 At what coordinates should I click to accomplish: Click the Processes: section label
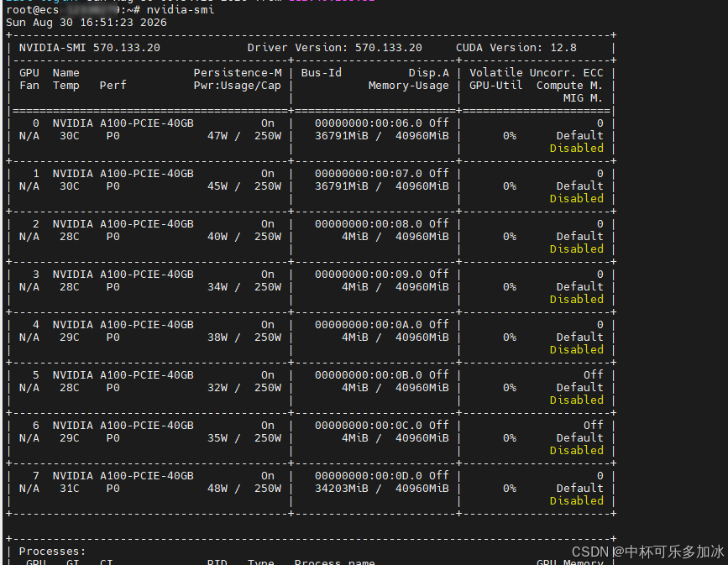coord(52,552)
